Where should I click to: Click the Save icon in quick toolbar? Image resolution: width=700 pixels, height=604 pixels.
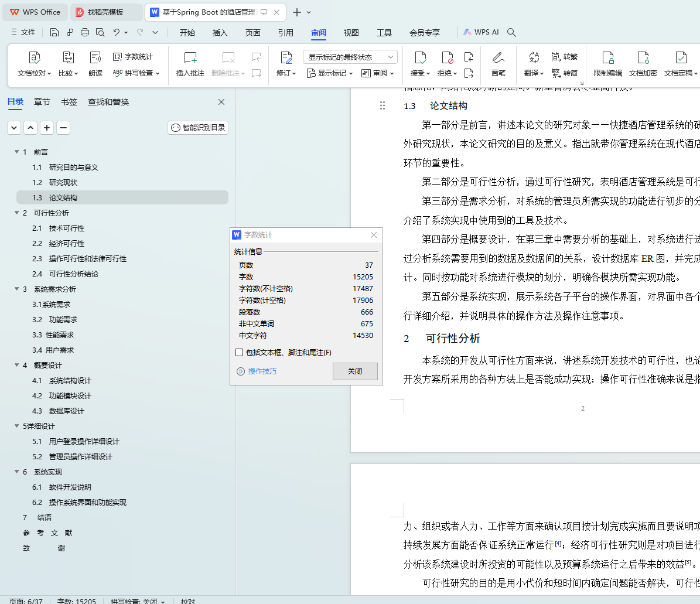click(x=54, y=32)
